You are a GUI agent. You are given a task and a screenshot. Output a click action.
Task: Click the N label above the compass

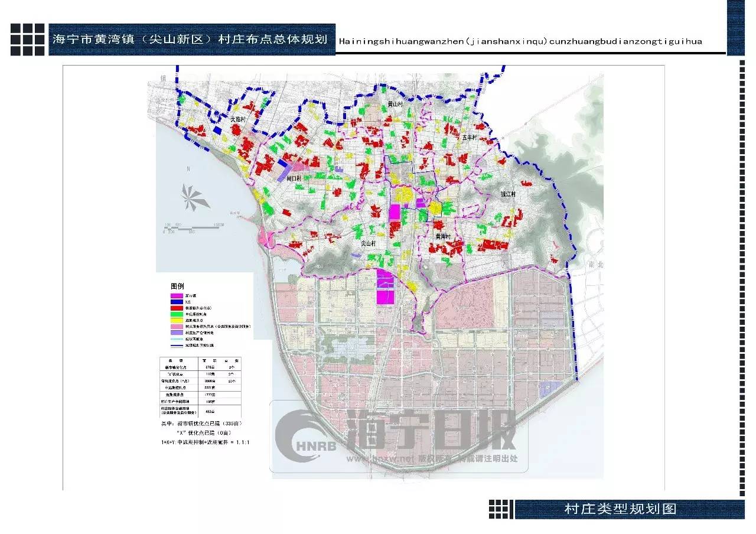(188, 170)
